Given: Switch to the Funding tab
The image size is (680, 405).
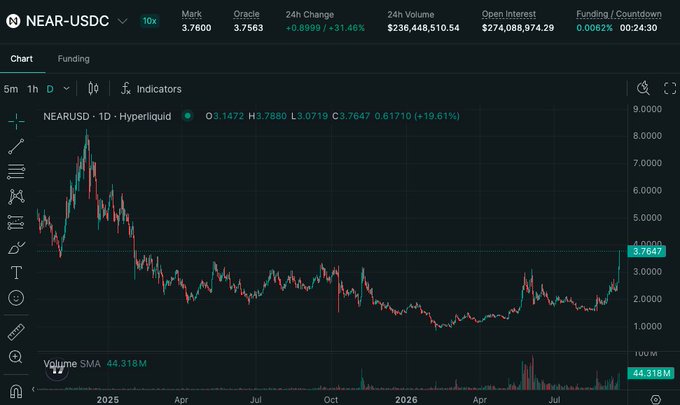Looking at the screenshot, I should (73, 59).
